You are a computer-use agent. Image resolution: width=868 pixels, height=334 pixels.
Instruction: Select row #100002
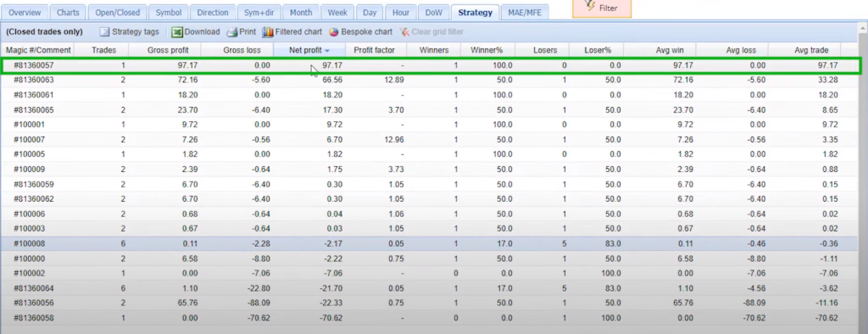[x=430, y=273]
